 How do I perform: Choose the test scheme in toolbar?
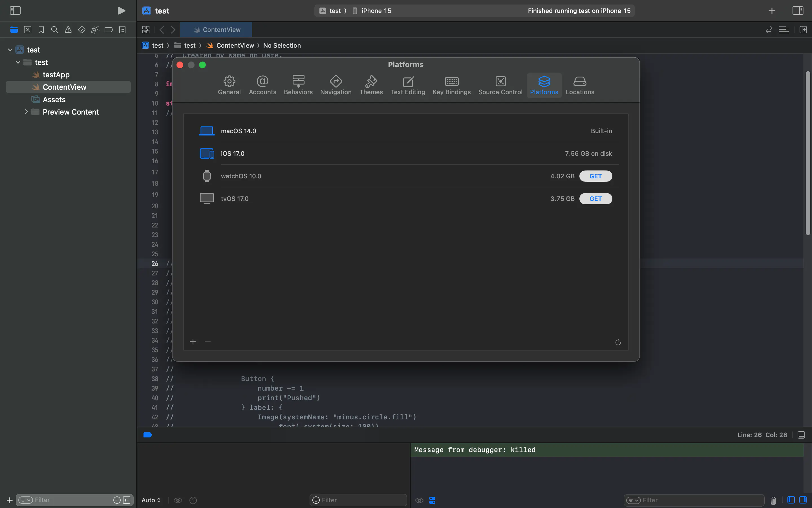click(x=330, y=11)
